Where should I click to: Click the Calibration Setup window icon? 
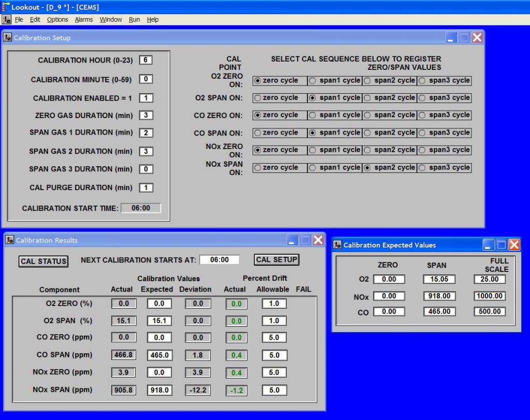pos(8,37)
